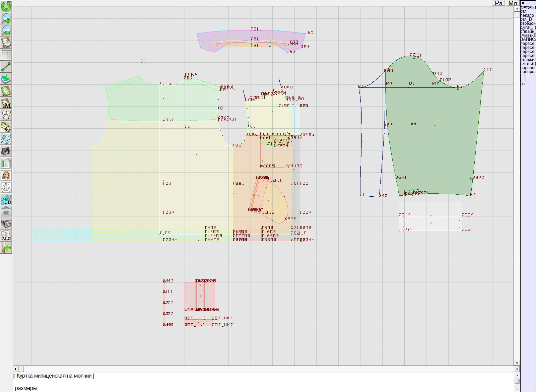Choose 'ЗАПИСАТЬ' entry in command list
The width and height of the screenshot is (536, 392).
click(528, 40)
